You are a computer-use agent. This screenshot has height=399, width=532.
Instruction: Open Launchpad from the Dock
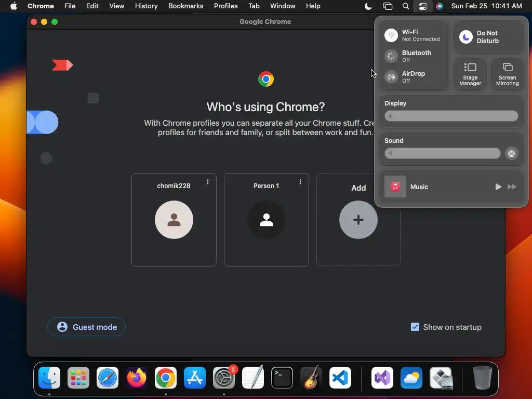pyautogui.click(x=78, y=378)
